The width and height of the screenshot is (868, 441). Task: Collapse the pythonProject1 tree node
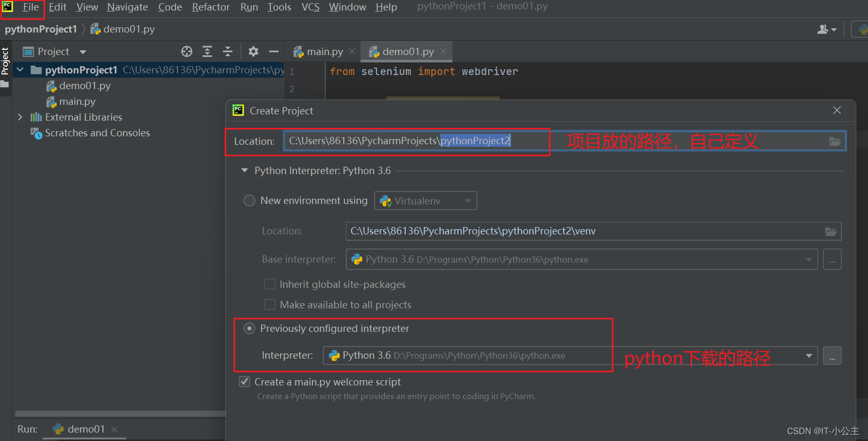coord(20,70)
